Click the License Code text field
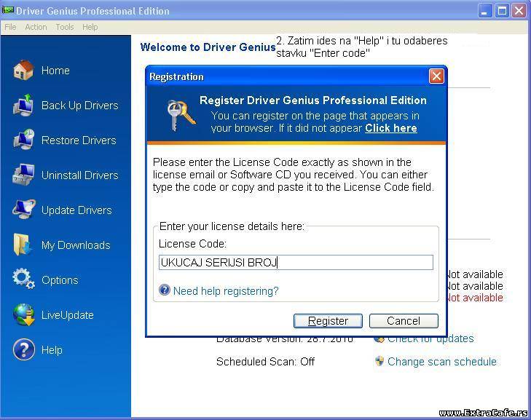Viewport: 531px width, 420px height. (296, 263)
